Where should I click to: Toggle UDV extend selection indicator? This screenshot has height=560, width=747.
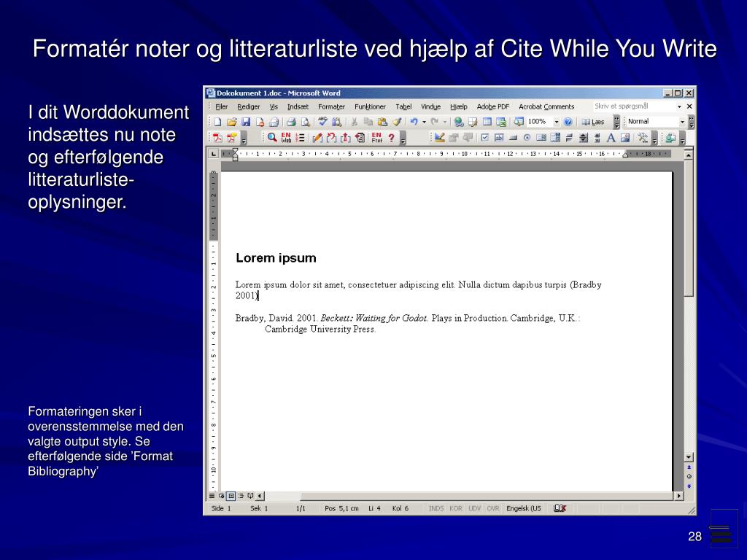[x=474, y=508]
